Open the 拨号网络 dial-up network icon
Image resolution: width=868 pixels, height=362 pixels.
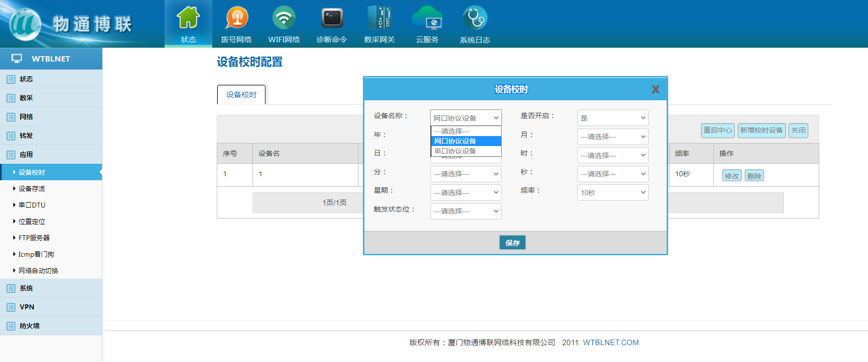point(237,18)
